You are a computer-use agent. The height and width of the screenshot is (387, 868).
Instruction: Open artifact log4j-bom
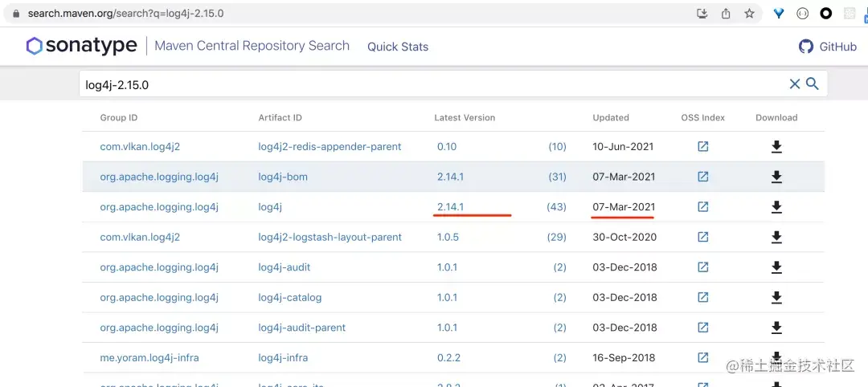[x=283, y=177]
